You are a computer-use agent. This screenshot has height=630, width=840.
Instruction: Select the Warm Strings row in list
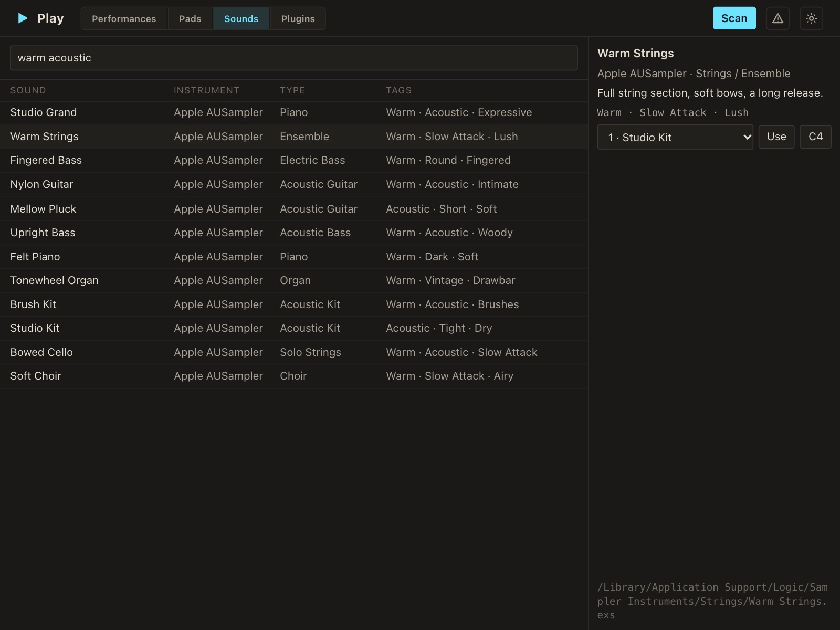[294, 136]
